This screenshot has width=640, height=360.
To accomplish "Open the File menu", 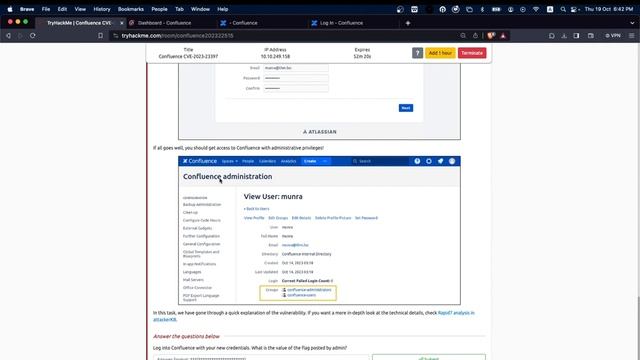I will [x=46, y=9].
